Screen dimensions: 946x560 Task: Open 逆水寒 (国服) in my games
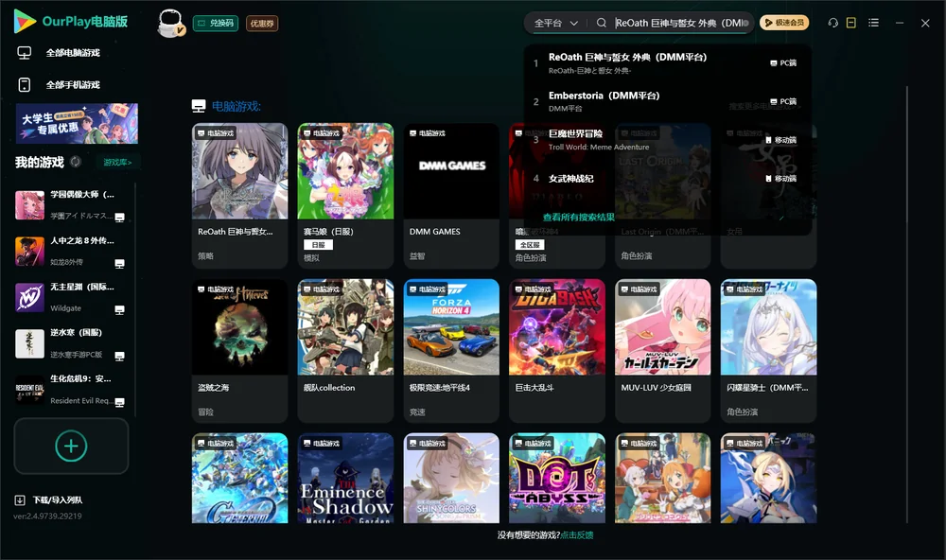click(x=70, y=343)
